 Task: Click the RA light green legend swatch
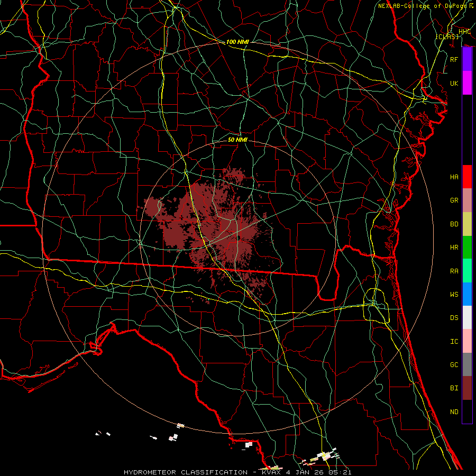tap(467, 271)
